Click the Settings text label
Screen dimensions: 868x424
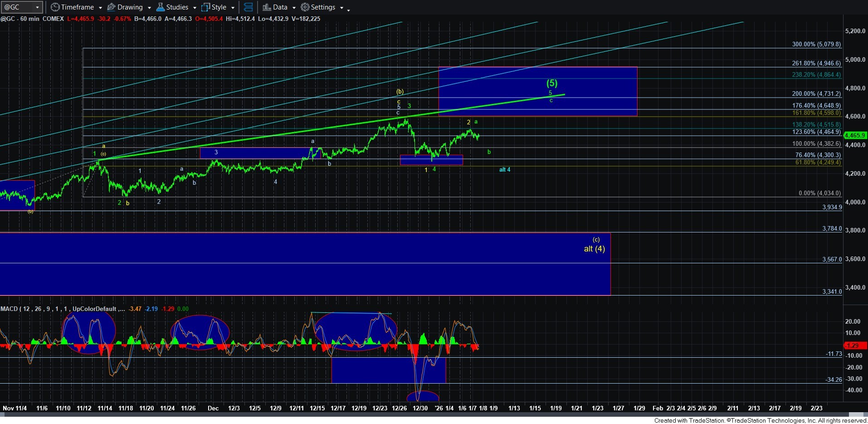[x=323, y=7]
